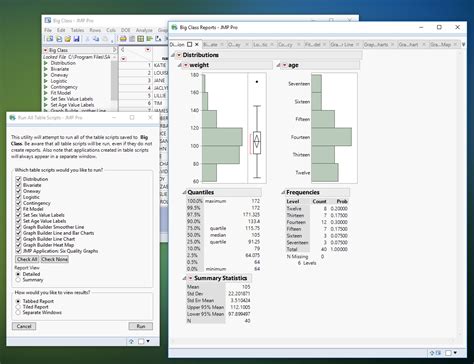This screenshot has width=474, height=364.
Task: Uncheck Graph Builder Heat Map checkbox
Action: 18,245
